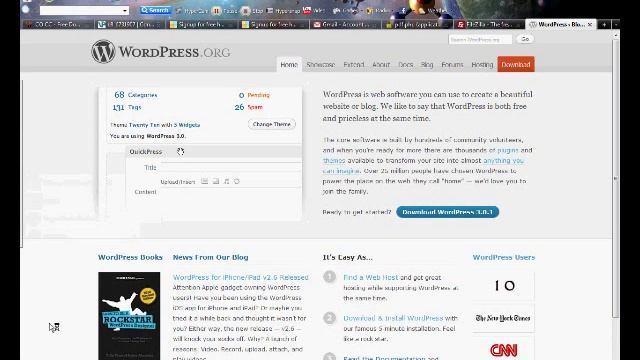Click The New York Times logo
Viewport: 640px width, 360px height.
pyautogui.click(x=503, y=318)
